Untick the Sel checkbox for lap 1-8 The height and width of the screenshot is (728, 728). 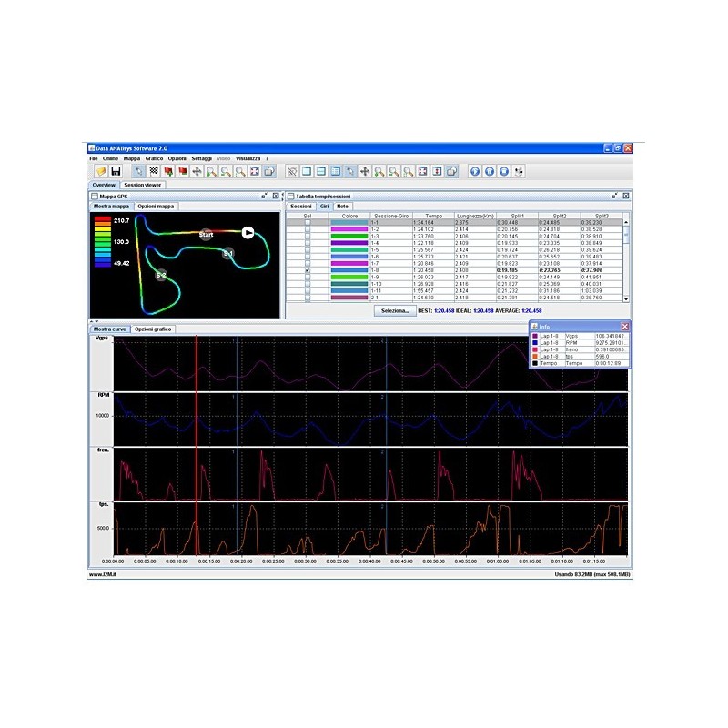pos(308,270)
